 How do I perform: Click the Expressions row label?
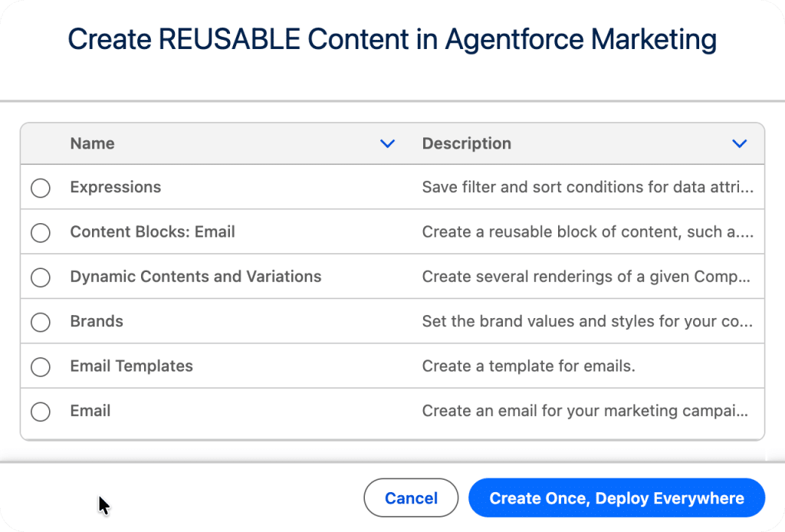[115, 187]
